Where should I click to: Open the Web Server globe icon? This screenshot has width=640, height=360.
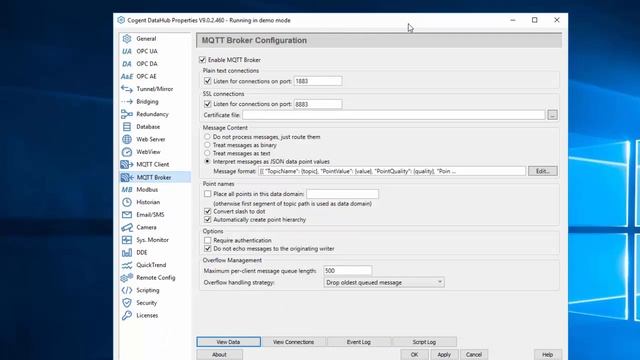point(127,139)
